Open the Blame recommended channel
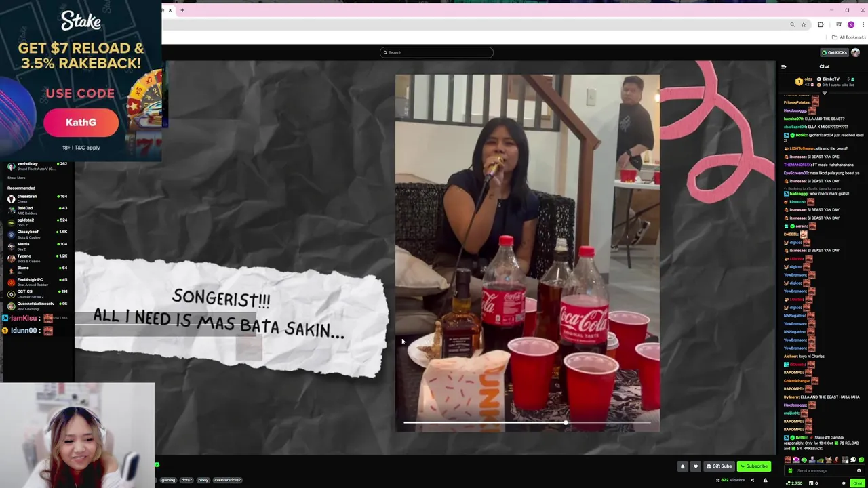Screen dimensions: 868x488 click(x=38, y=269)
